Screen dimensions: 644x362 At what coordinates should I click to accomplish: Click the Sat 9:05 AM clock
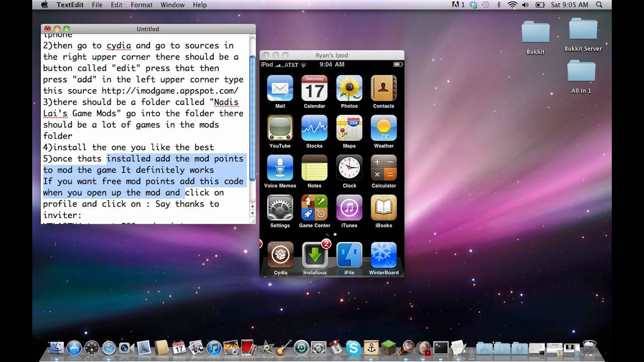click(569, 5)
